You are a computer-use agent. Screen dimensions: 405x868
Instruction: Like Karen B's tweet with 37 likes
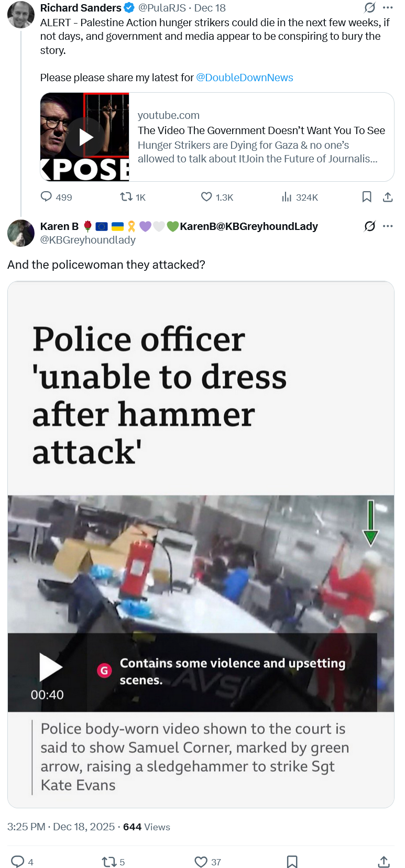201,862
